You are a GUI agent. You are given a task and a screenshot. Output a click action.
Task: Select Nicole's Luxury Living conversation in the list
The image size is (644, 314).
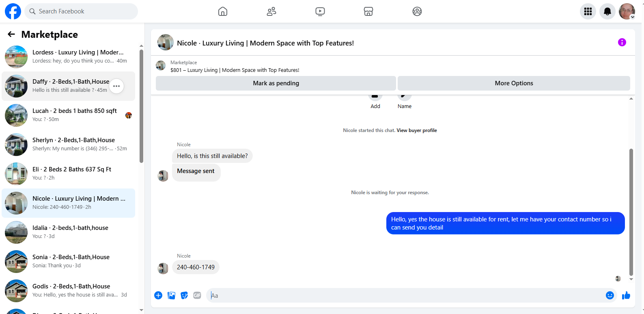point(68,203)
